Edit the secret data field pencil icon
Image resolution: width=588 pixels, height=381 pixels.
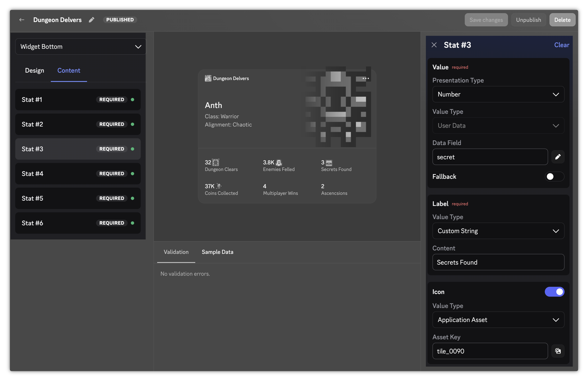point(558,157)
